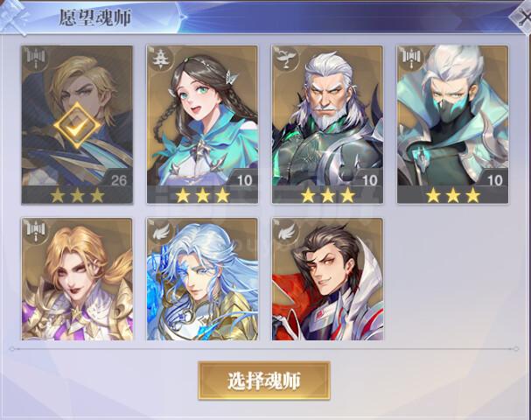Pick the gold-armored blonde woman card
This screenshot has height=420, width=531.
pyautogui.click(x=77, y=279)
